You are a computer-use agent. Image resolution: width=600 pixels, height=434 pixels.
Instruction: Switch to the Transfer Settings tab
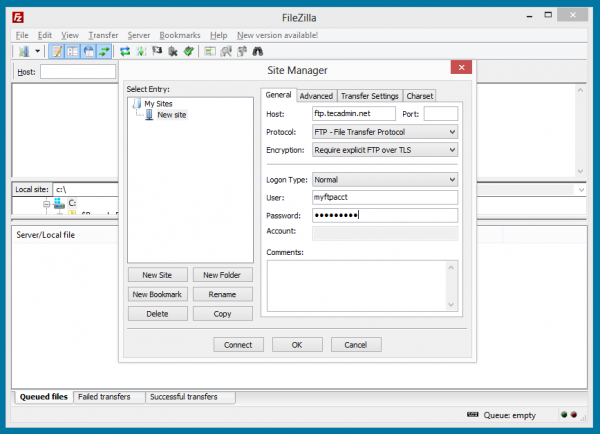click(369, 96)
